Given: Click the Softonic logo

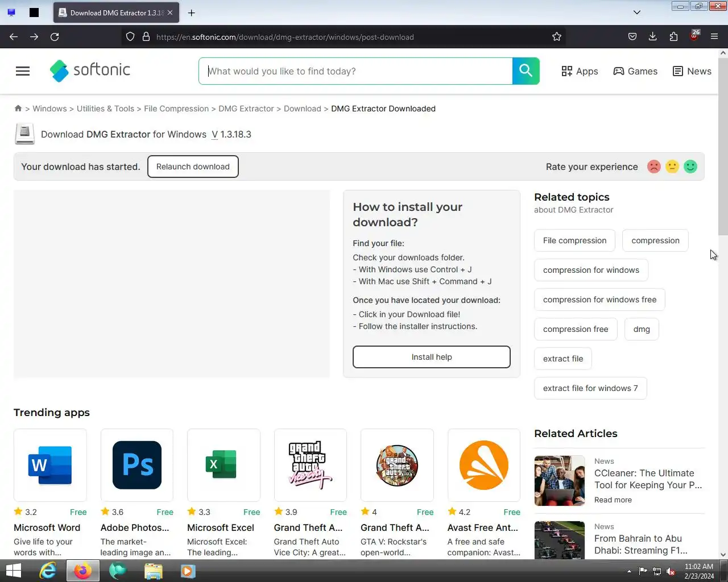Looking at the screenshot, I should (90, 70).
